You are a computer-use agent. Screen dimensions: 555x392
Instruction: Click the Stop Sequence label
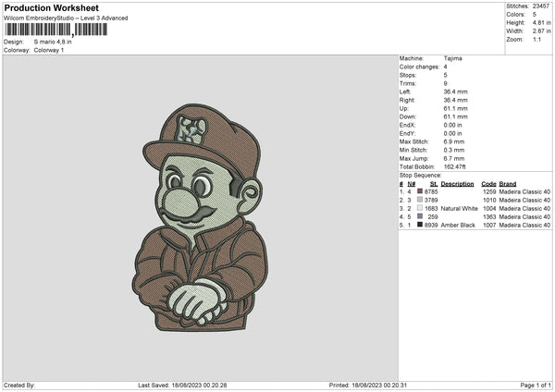pyautogui.click(x=421, y=174)
